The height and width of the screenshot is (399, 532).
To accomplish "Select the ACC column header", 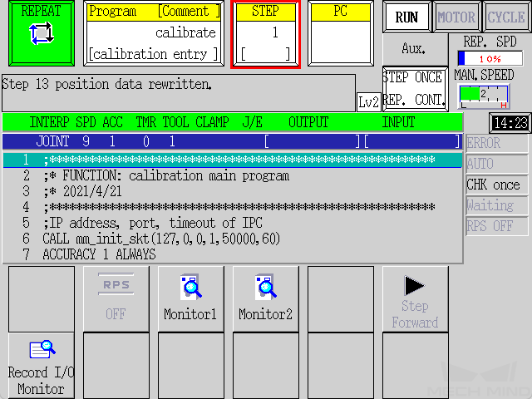I will pyautogui.click(x=113, y=122).
